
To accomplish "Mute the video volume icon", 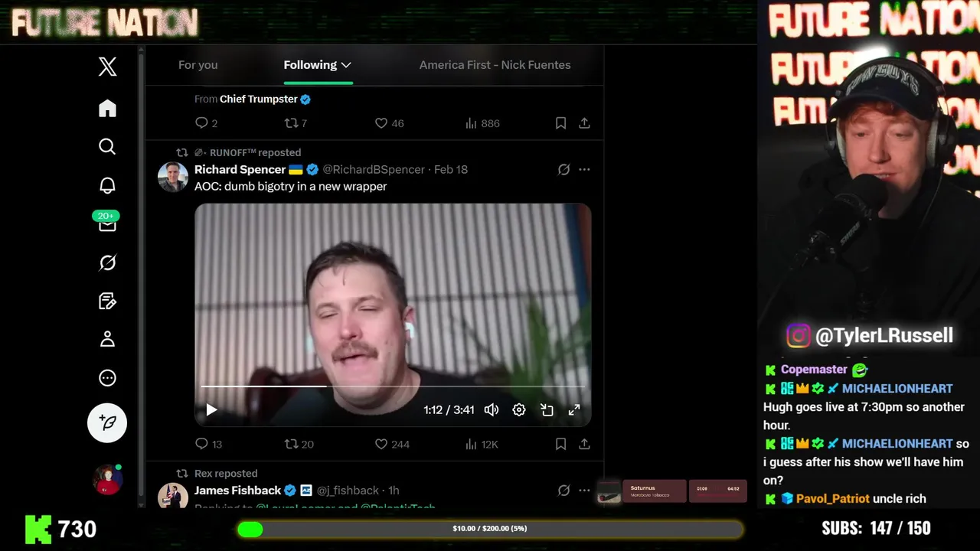I will (492, 410).
